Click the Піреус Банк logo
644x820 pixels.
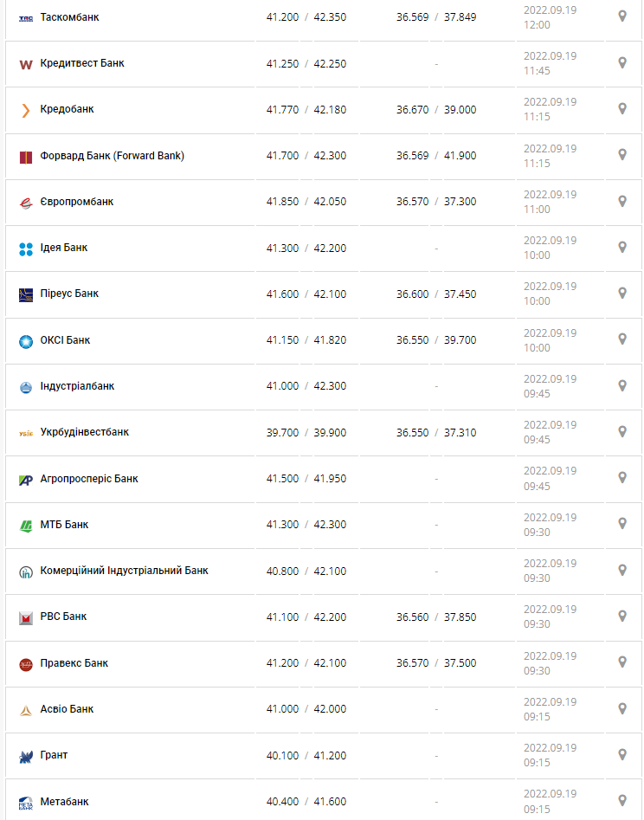[x=26, y=294]
